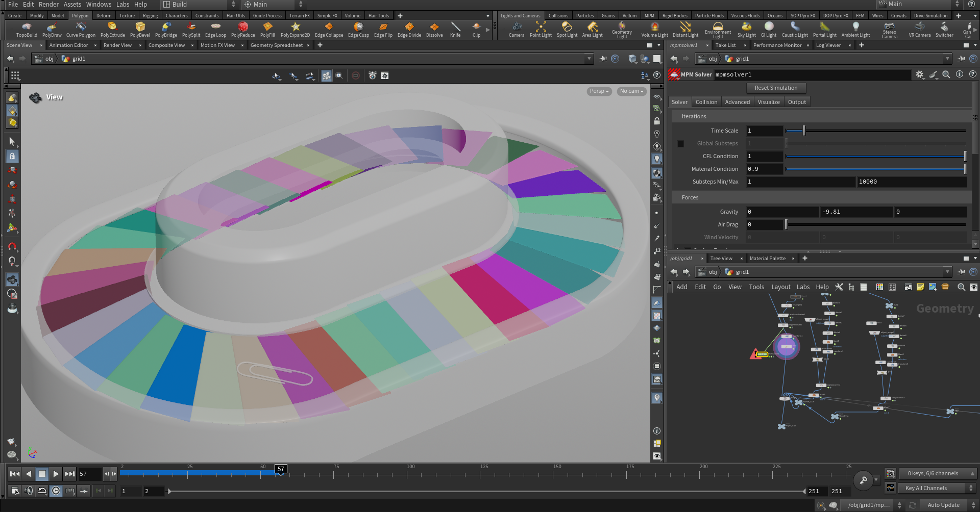The image size is (980, 512).
Task: Create an Area Light
Action: pos(593,30)
